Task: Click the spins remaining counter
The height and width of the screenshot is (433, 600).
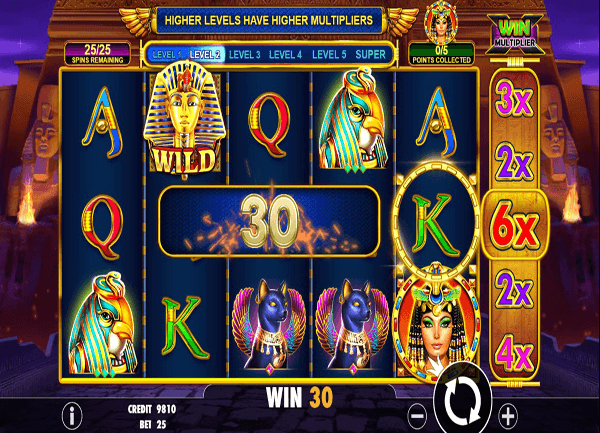Action: pos(97,54)
